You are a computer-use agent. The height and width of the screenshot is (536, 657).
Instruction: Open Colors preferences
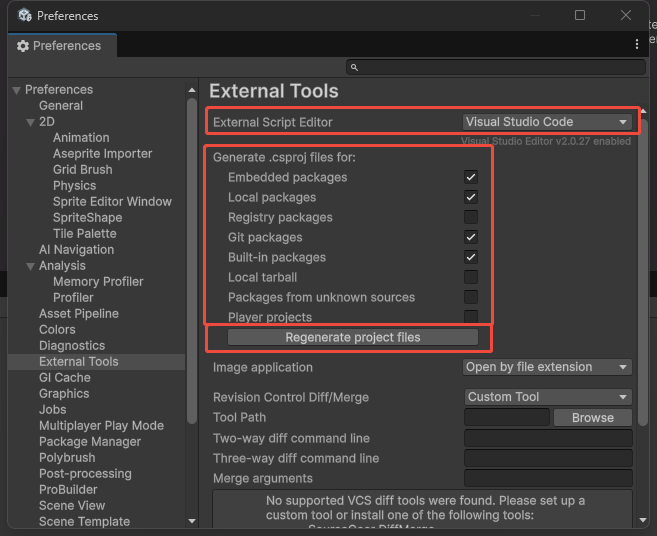pos(57,329)
